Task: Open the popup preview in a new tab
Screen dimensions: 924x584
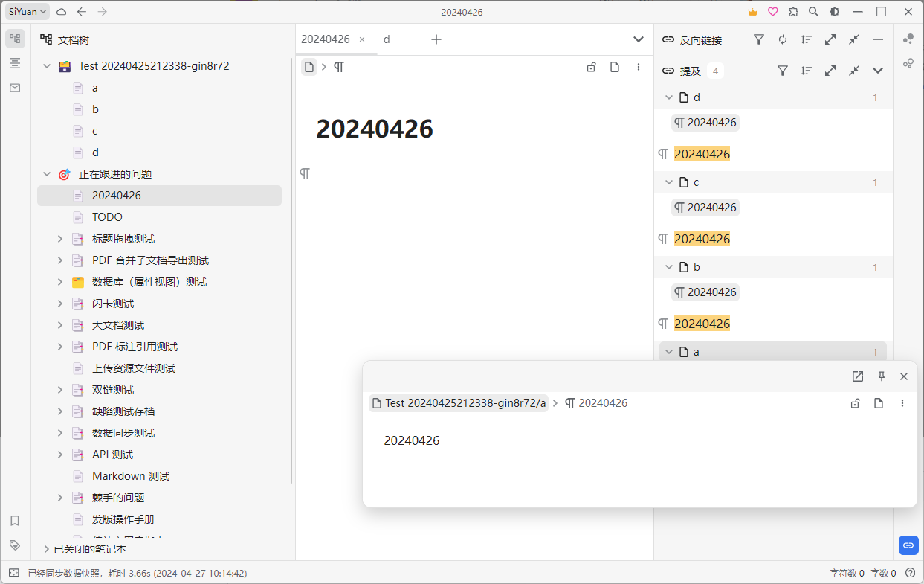Action: [x=858, y=376]
